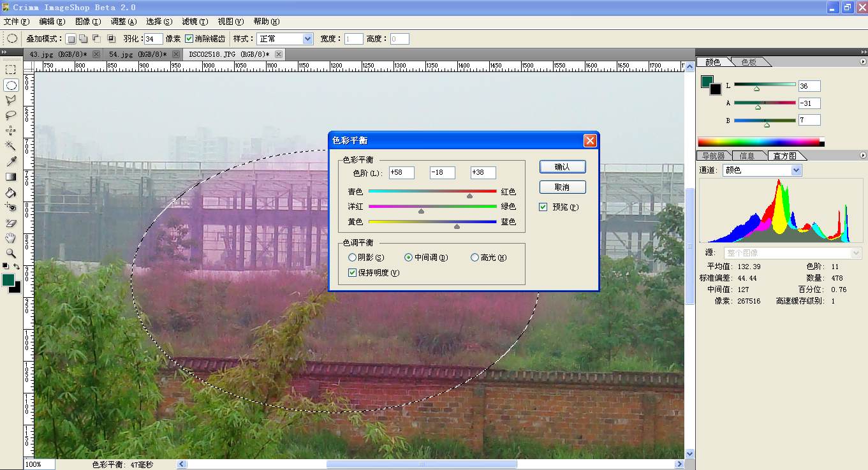
Task: Click the 黄色–蓝色 slider track
Action: tap(432, 222)
